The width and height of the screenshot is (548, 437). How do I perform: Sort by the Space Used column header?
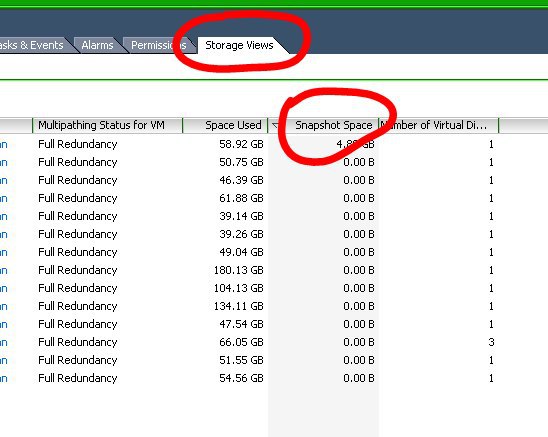[225, 125]
